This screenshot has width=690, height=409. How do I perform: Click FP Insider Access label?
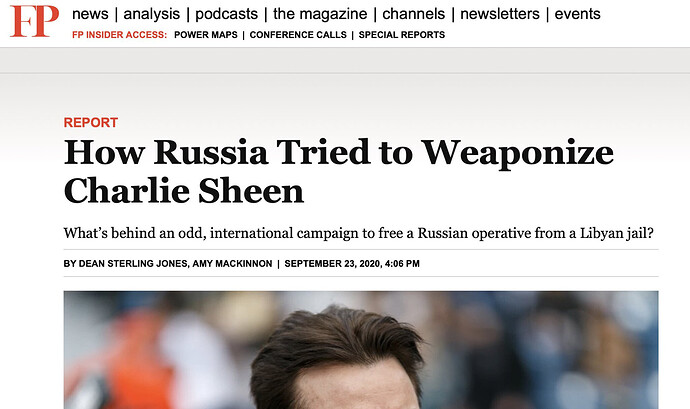point(120,35)
